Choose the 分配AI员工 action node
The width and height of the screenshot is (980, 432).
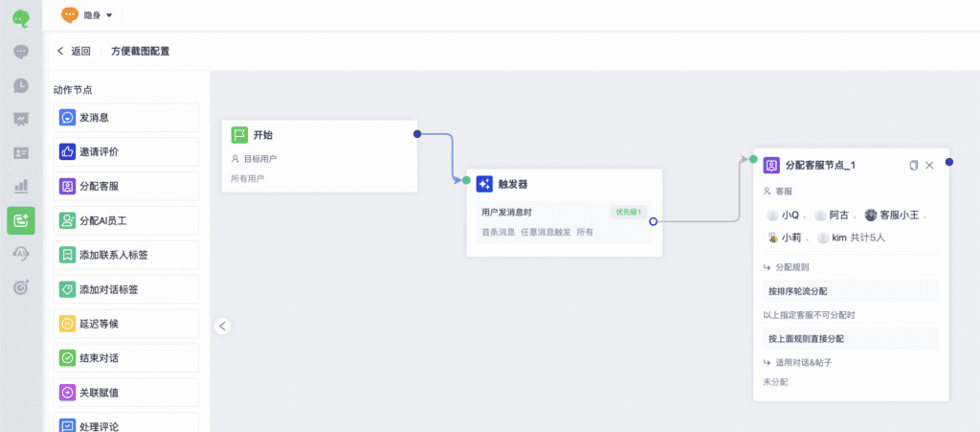tap(125, 220)
